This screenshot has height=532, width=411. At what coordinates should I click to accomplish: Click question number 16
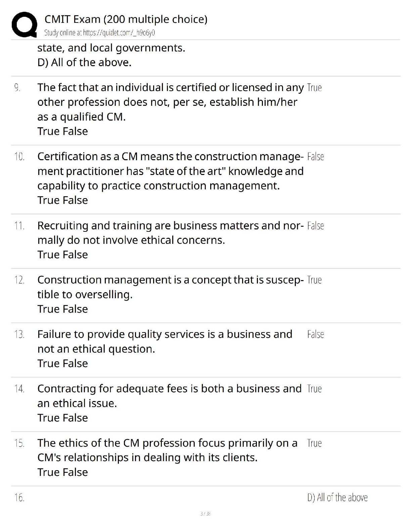(19, 497)
